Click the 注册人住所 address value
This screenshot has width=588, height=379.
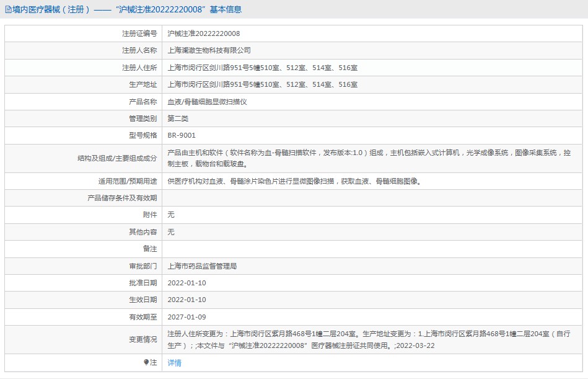pos(262,68)
